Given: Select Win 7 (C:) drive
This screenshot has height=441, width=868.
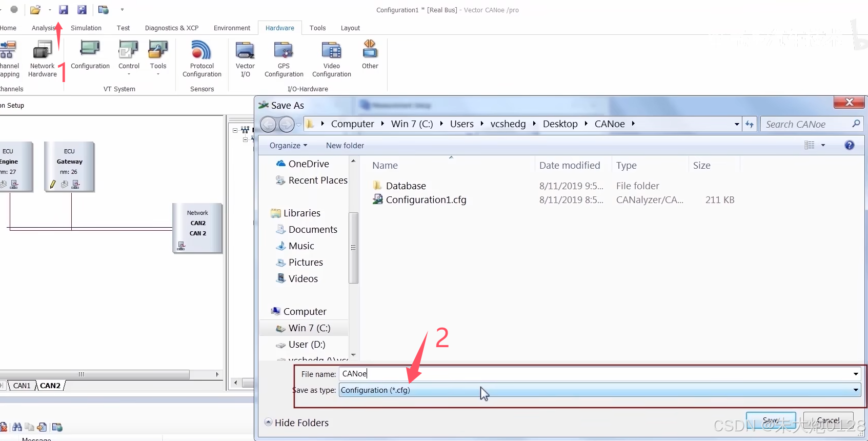Looking at the screenshot, I should click(x=304, y=328).
